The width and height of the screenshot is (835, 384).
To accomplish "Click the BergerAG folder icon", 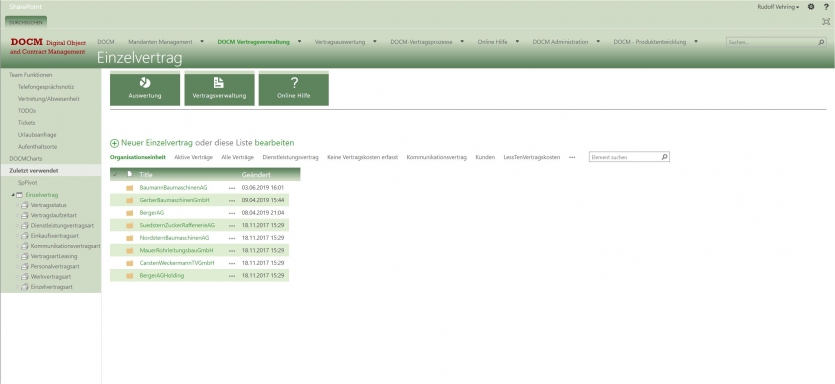I will 129,213.
